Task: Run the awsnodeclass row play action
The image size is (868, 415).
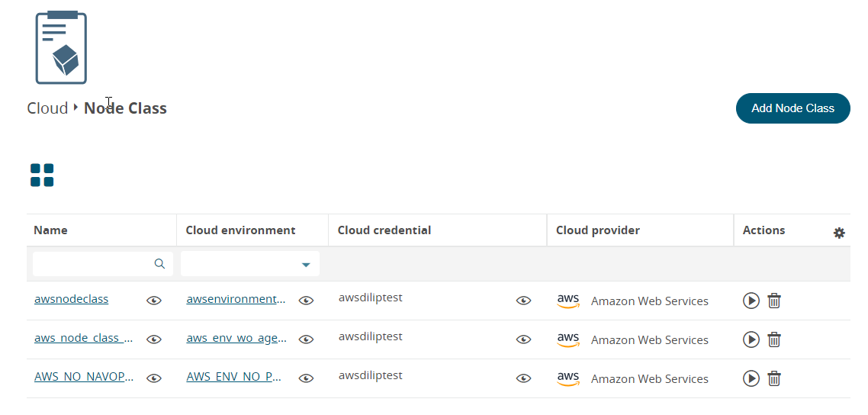Action: click(751, 301)
